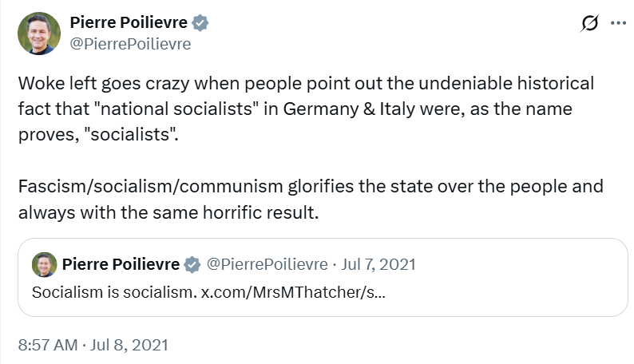Open the bold Pierre Poilievre name at the top

[129, 22]
